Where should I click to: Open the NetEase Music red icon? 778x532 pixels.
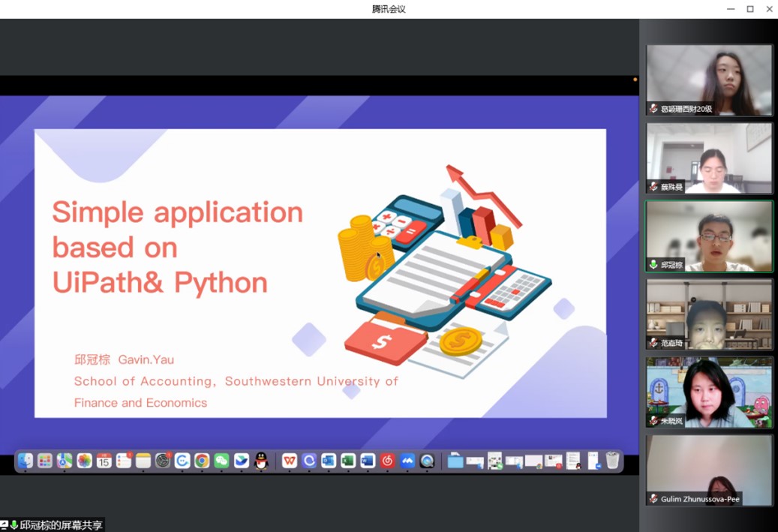(387, 461)
